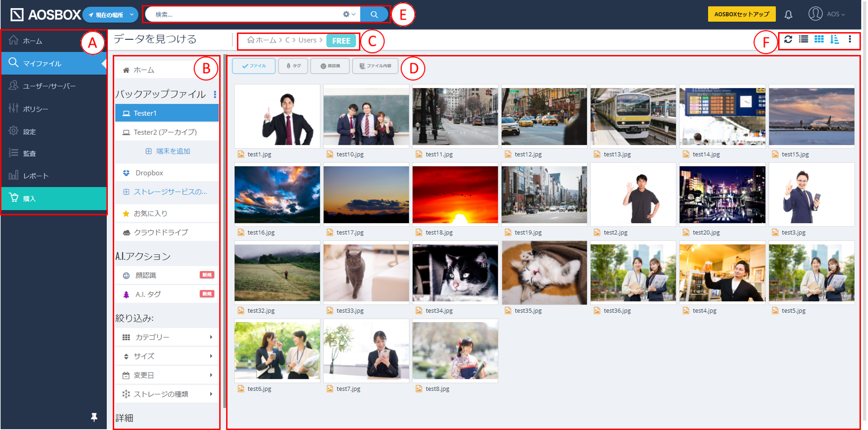The image size is (868, 430).
Task: Click the AOS user avatar icon
Action: 815,14
